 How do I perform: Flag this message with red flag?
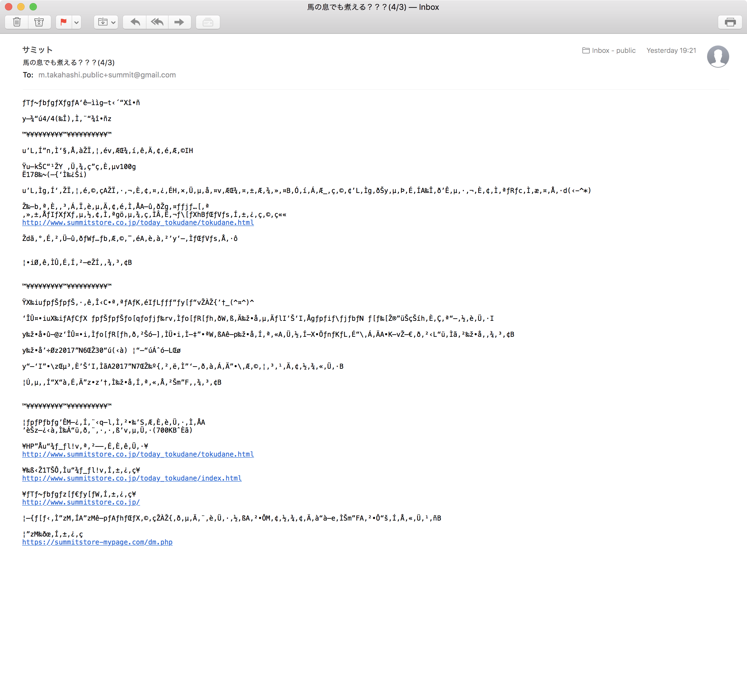64,22
